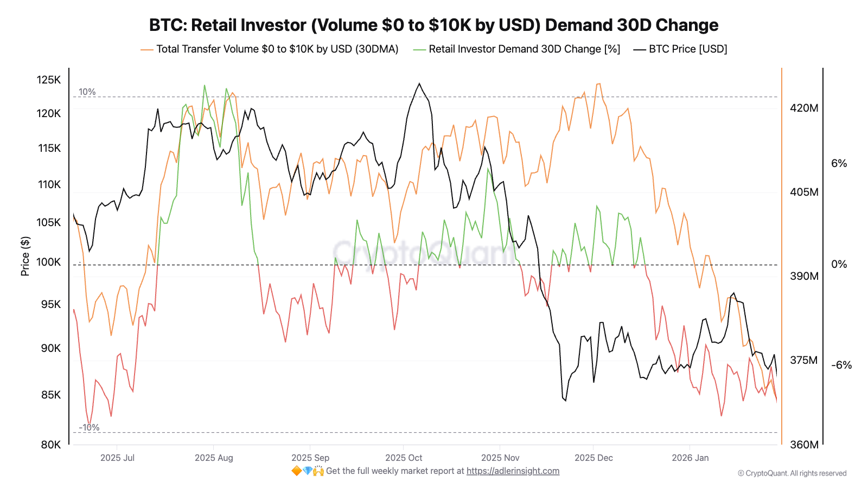
Task: Click the black legend line swatch
Action: pos(640,49)
